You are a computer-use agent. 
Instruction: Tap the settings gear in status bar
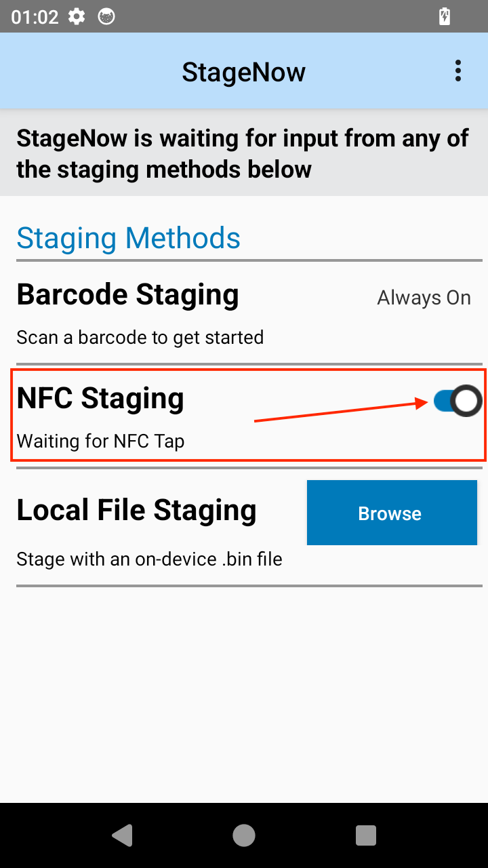[77, 17]
